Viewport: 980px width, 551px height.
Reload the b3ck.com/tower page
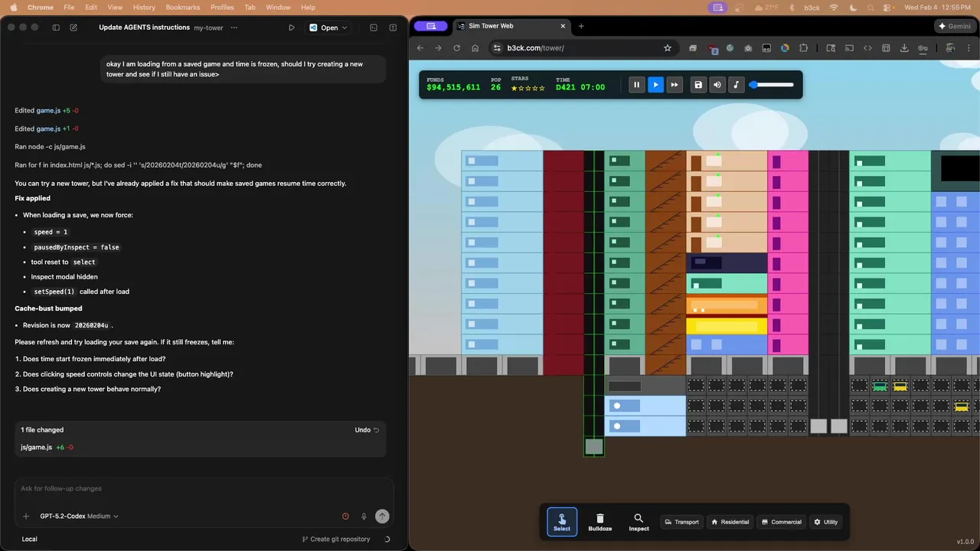[457, 47]
